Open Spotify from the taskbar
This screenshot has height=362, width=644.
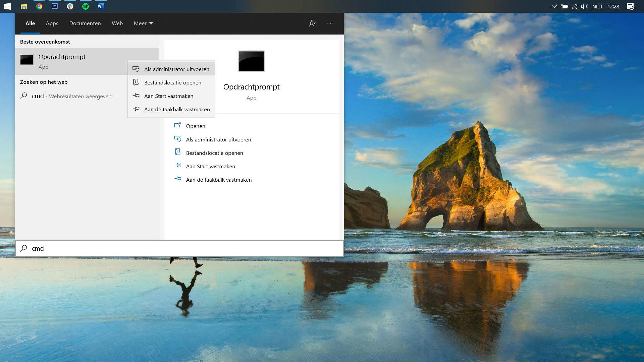tap(86, 6)
